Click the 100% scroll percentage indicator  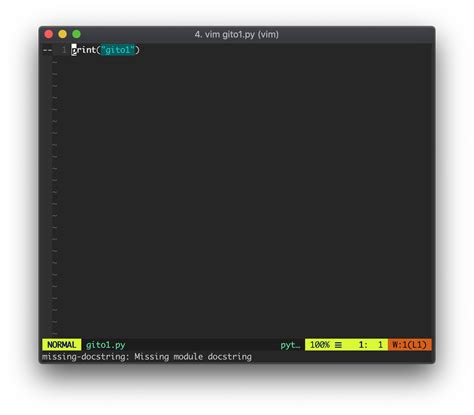coord(320,345)
